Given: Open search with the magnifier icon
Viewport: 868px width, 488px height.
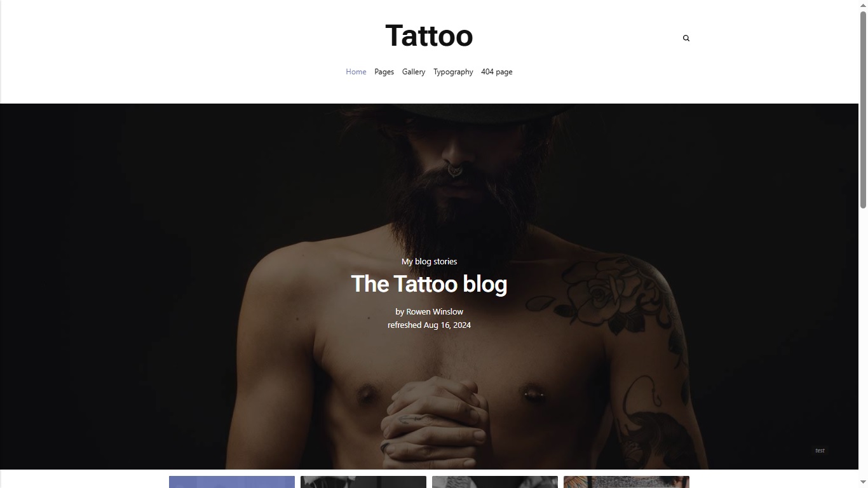Looking at the screenshot, I should click(686, 38).
